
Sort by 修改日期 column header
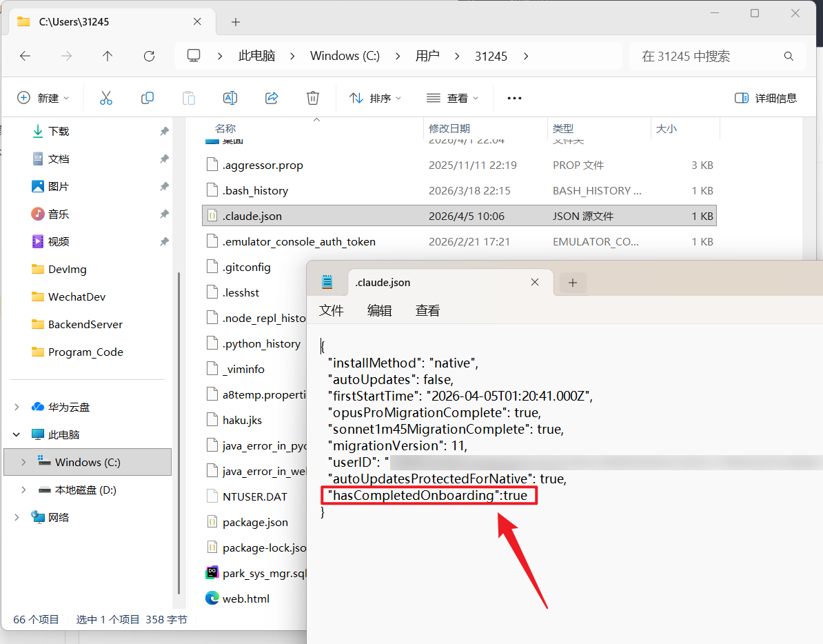[449, 128]
